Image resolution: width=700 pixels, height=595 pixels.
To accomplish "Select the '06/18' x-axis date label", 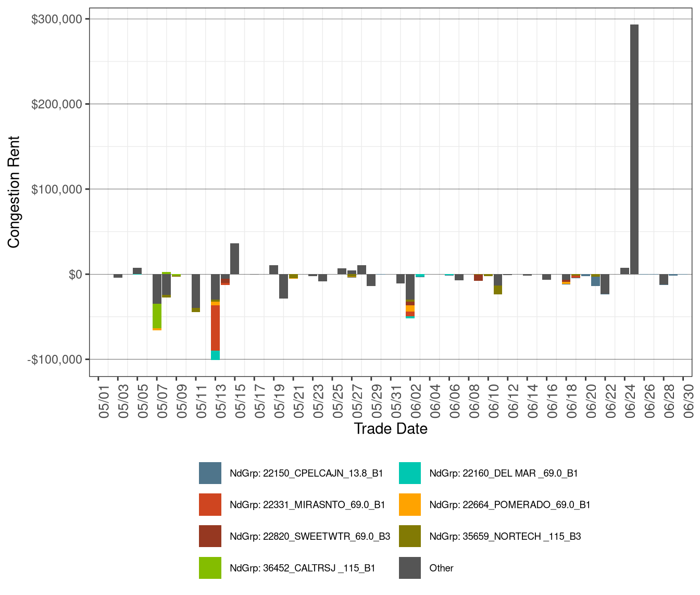I will pos(571,401).
